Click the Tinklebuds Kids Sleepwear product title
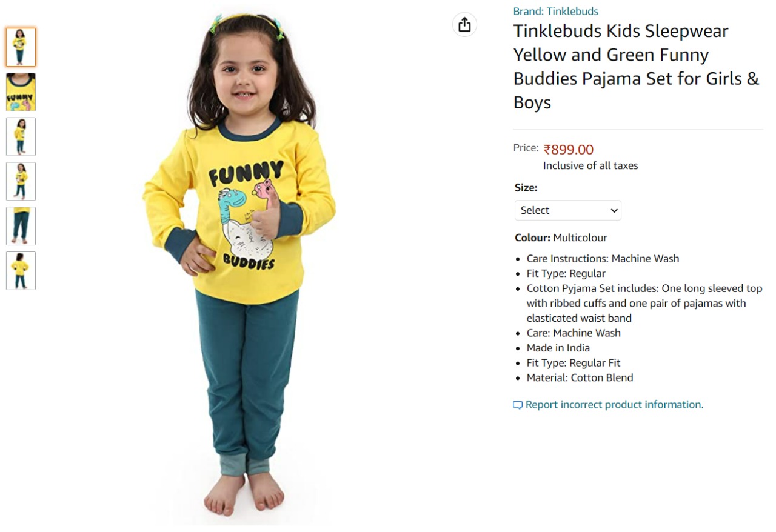Viewport: 776px width, 532px height. [636, 67]
